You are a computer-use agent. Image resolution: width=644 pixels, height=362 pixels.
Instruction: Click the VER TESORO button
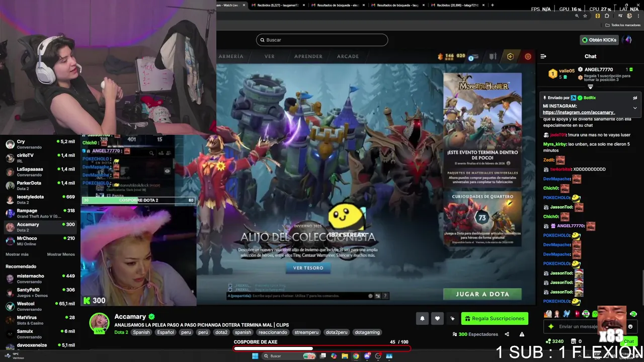tap(308, 268)
